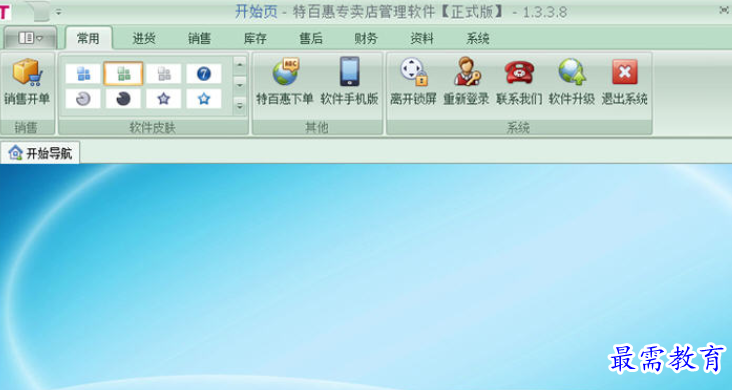The height and width of the screenshot is (390, 732).
Task: Select the gray blocks skin thumbnail
Action: [x=163, y=74]
